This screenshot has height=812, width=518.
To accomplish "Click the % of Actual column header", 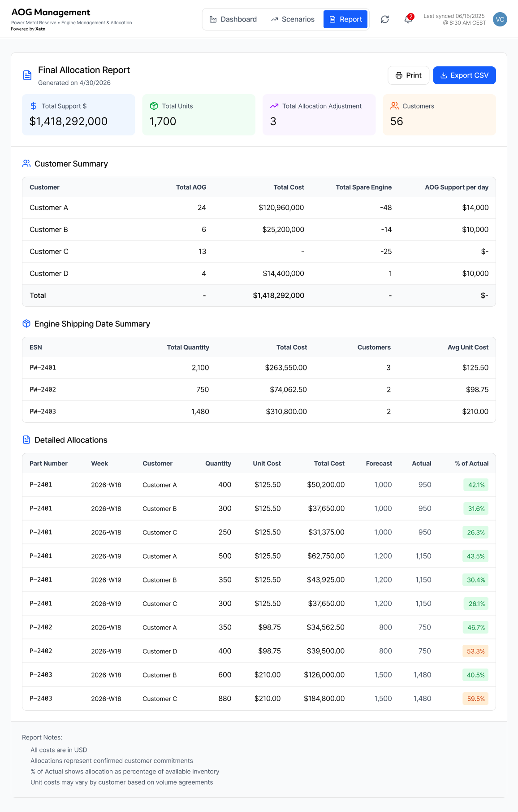I will point(472,464).
